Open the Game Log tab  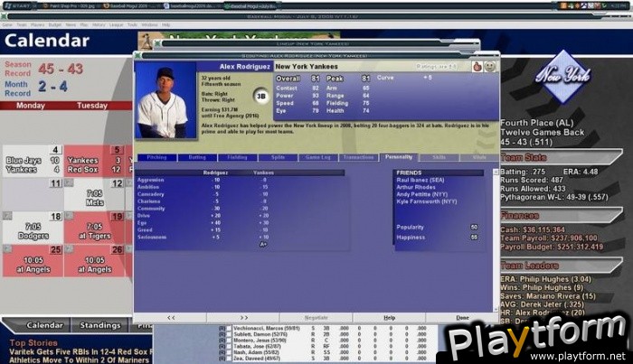coord(318,157)
